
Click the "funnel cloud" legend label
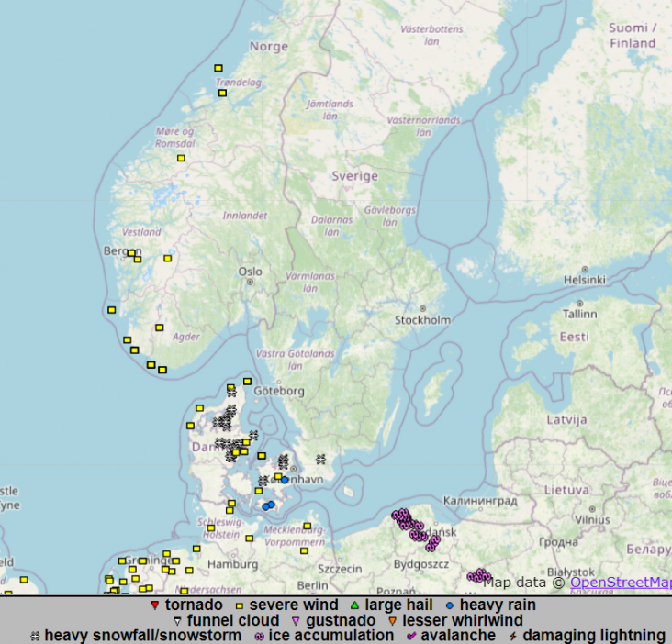click(x=232, y=621)
